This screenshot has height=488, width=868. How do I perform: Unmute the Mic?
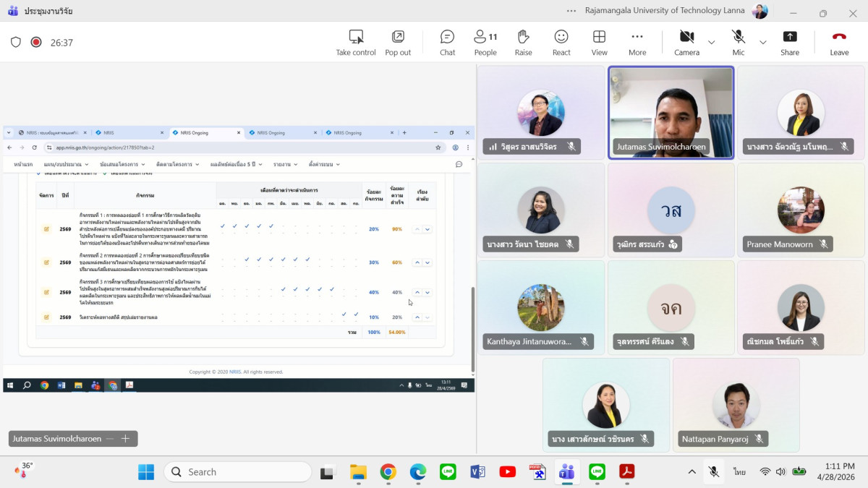pyautogui.click(x=738, y=43)
